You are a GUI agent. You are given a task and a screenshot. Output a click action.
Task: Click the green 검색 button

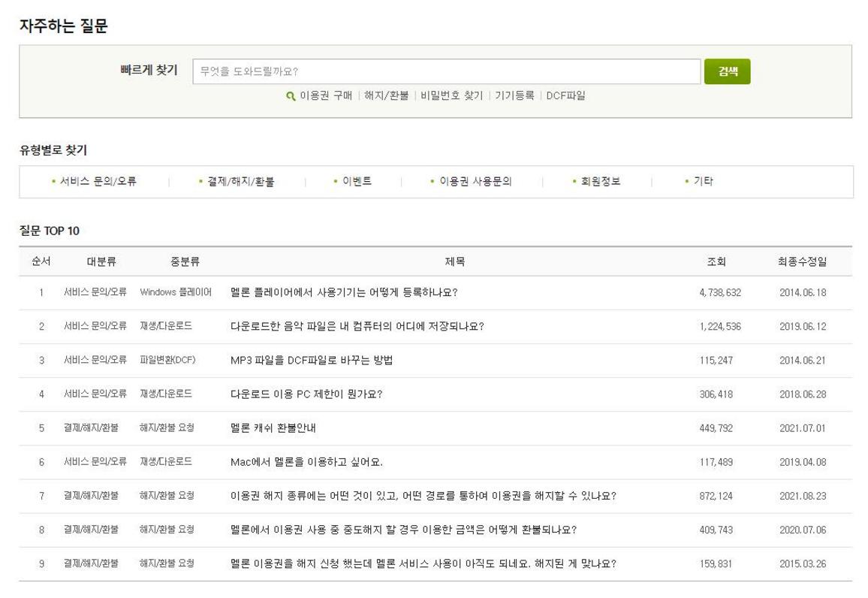[x=727, y=71]
